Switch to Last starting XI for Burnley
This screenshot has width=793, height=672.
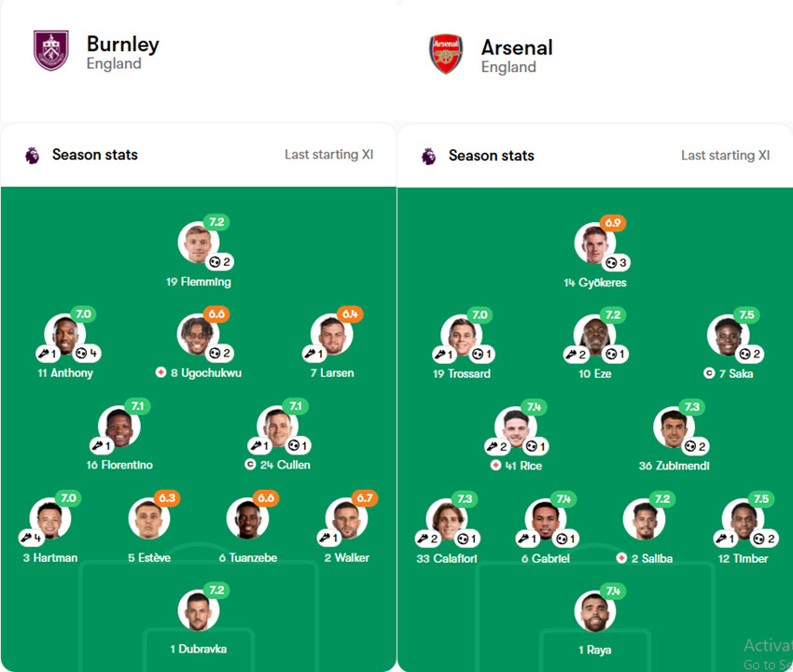pyautogui.click(x=328, y=155)
